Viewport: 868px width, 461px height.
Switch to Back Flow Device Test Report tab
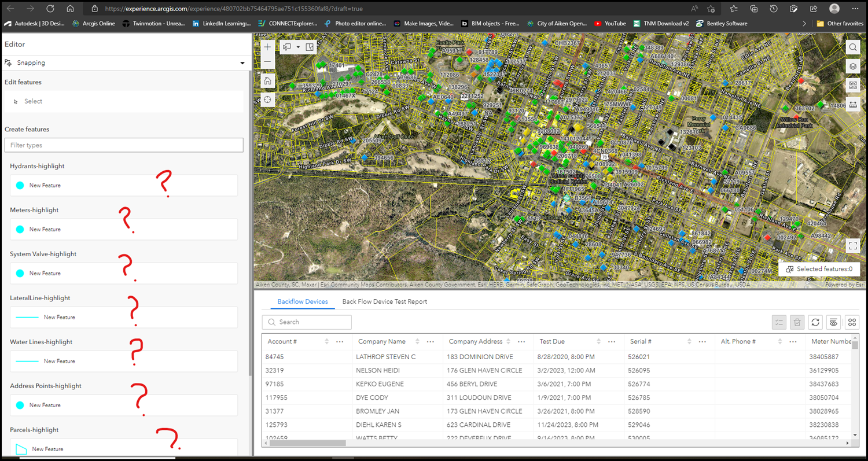tap(384, 301)
